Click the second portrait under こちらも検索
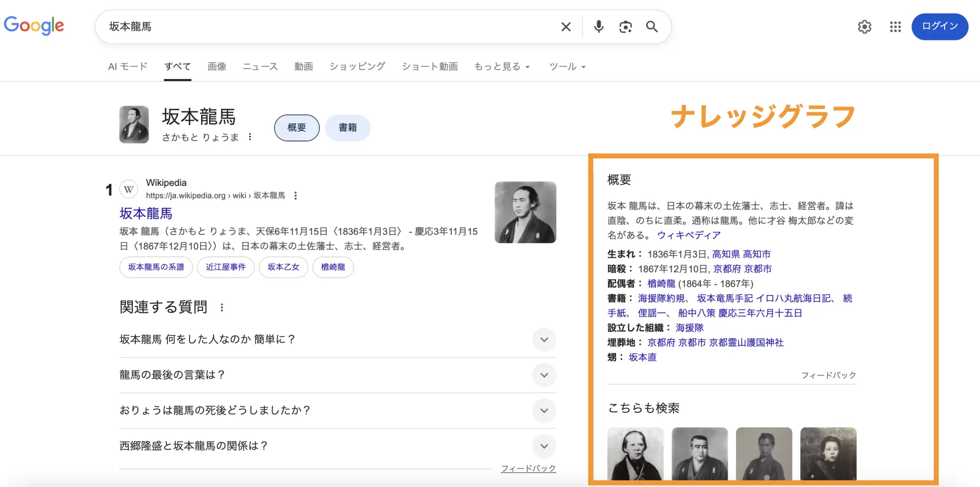The height and width of the screenshot is (487, 980). 699,453
